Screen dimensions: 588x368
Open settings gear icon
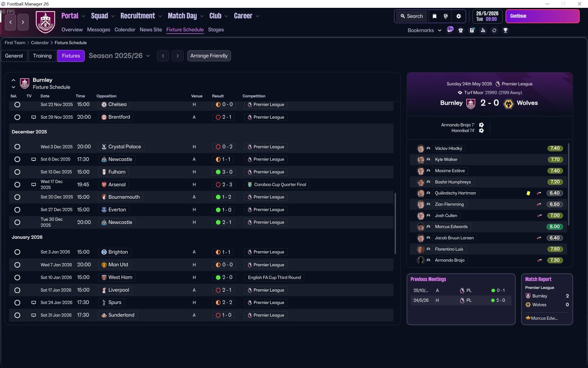click(x=458, y=16)
